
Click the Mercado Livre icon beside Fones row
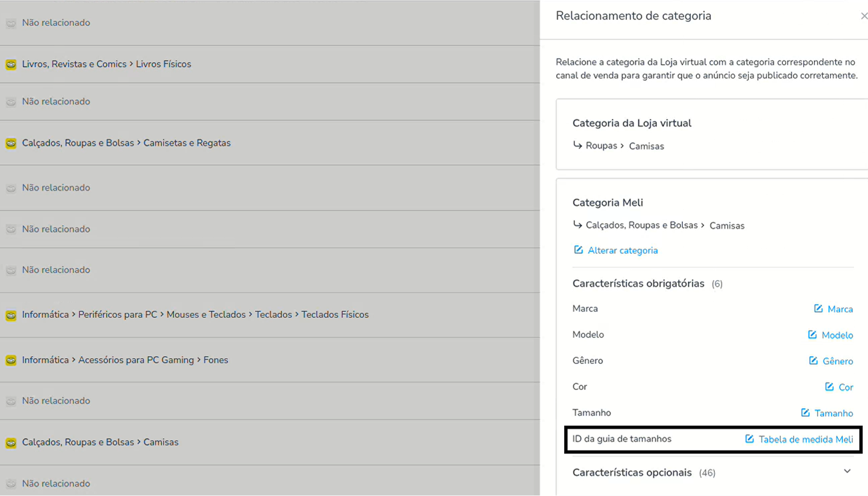[x=11, y=361]
